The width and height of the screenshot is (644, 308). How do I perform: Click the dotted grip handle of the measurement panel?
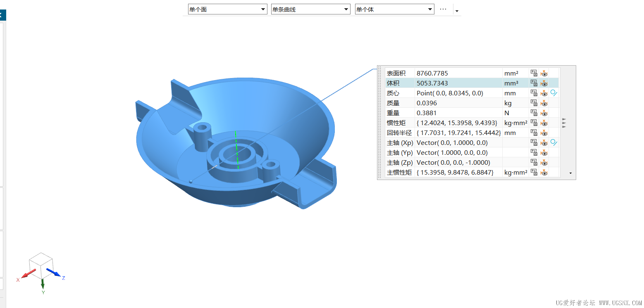tap(380, 122)
